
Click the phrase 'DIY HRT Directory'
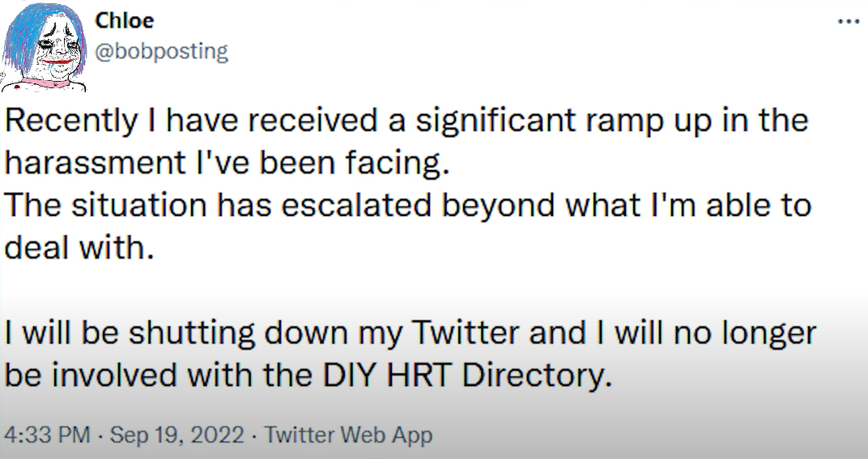click(467, 376)
